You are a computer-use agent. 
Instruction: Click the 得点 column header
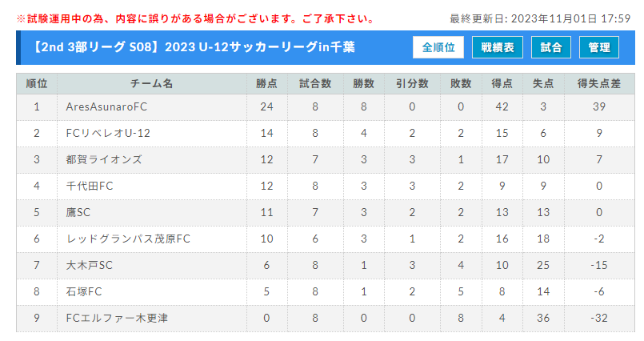pyautogui.click(x=502, y=84)
